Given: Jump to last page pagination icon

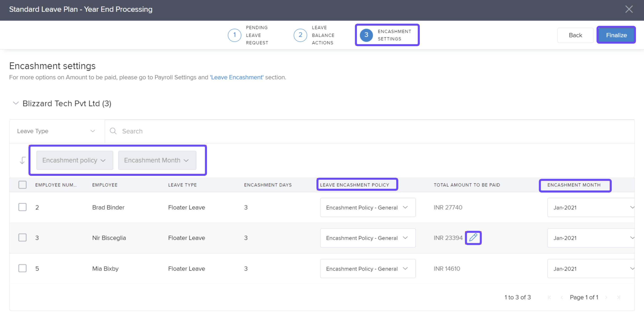Looking at the screenshot, I should click(619, 297).
